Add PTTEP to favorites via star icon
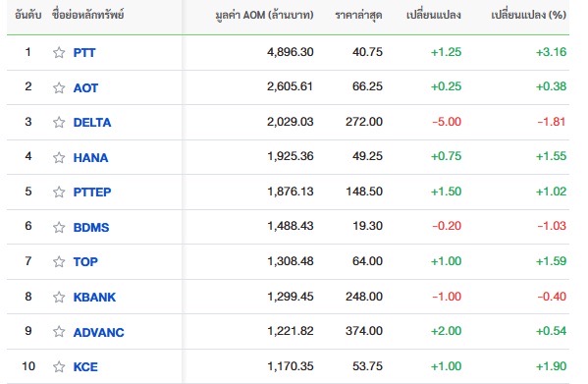The height and width of the screenshot is (384, 588). pyautogui.click(x=59, y=192)
